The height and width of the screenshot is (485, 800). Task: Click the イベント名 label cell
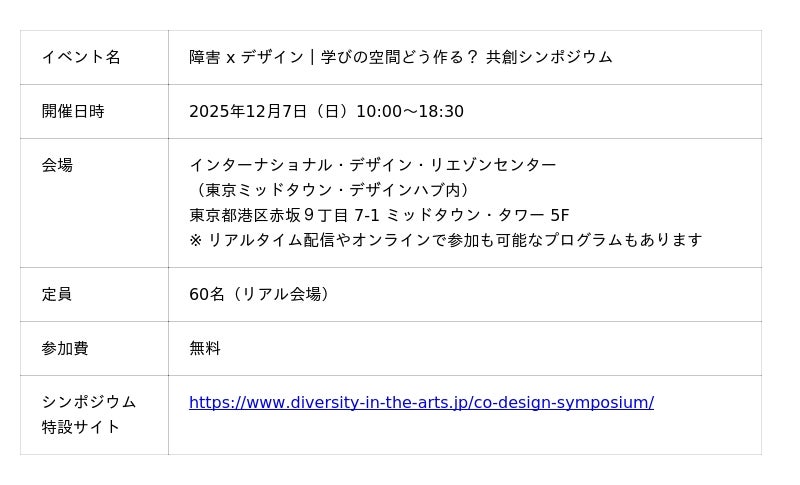coord(81,57)
